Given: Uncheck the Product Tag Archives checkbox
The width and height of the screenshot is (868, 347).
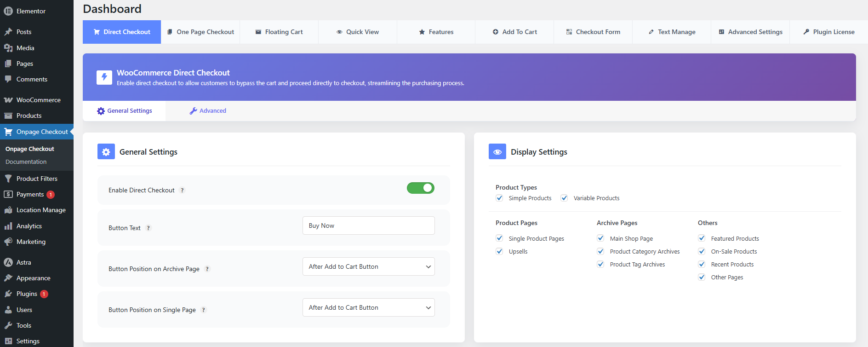Looking at the screenshot, I should tap(600, 264).
